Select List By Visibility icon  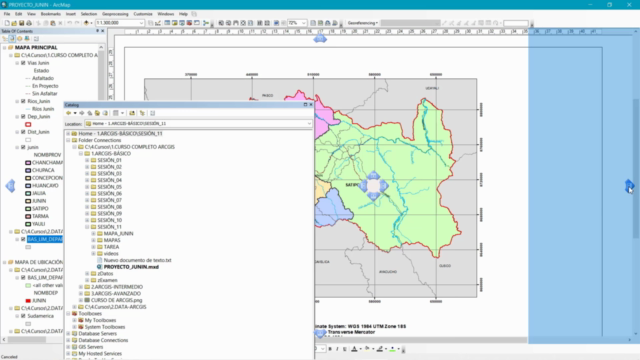click(x=19, y=38)
